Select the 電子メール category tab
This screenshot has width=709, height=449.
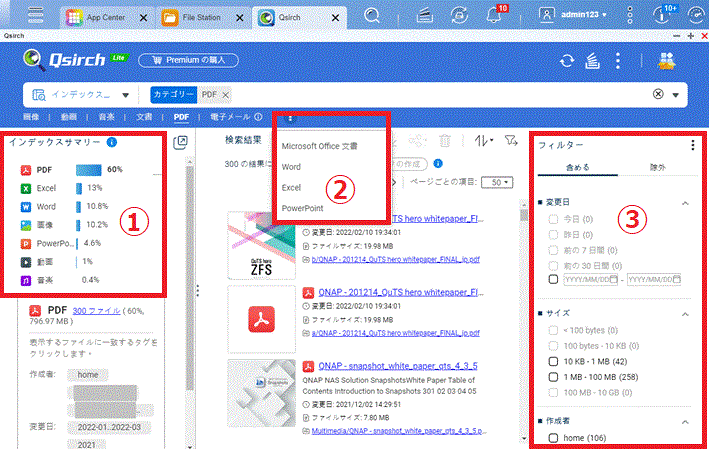tap(230, 117)
